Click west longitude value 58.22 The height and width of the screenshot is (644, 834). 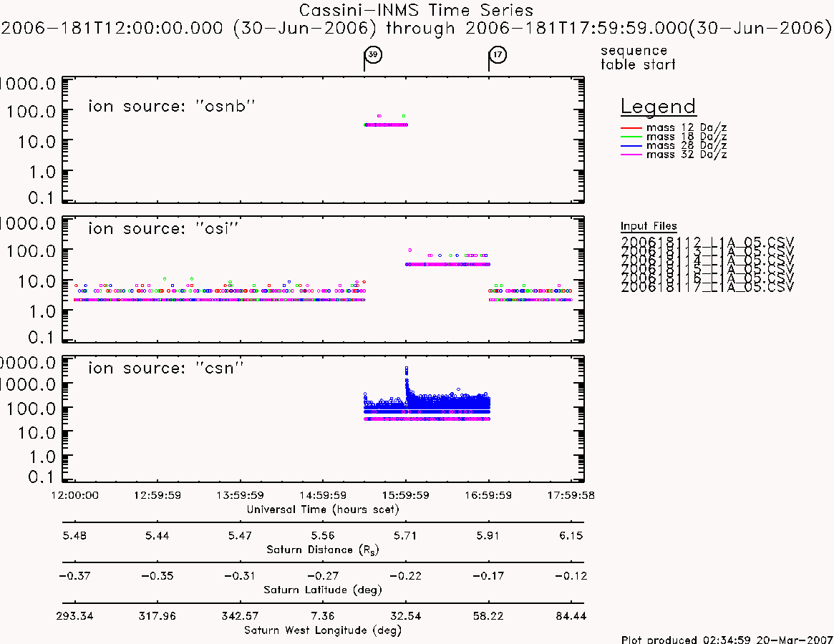(x=488, y=616)
